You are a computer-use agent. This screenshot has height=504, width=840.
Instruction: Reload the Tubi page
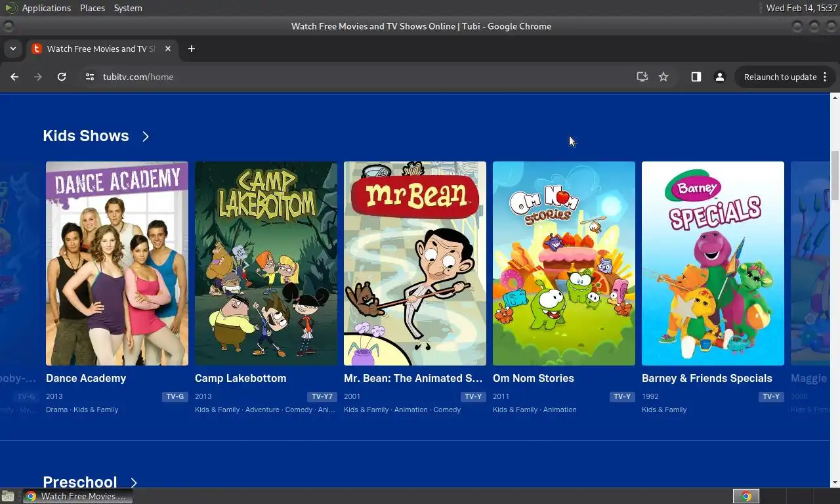pyautogui.click(x=62, y=77)
